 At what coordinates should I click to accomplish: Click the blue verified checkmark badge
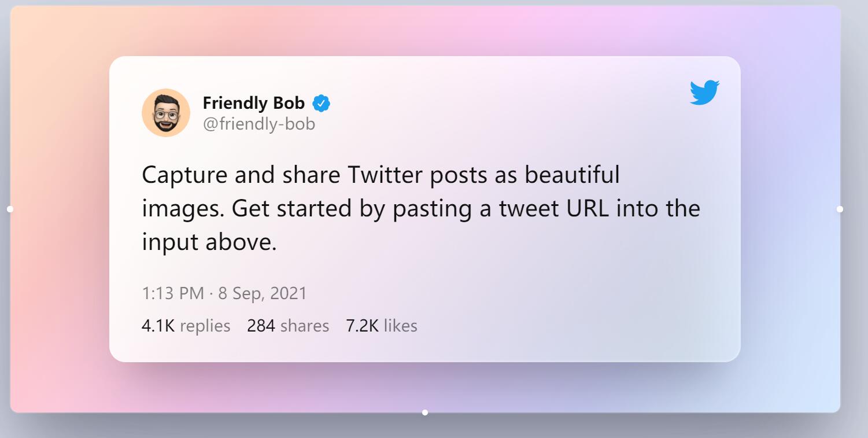322,104
